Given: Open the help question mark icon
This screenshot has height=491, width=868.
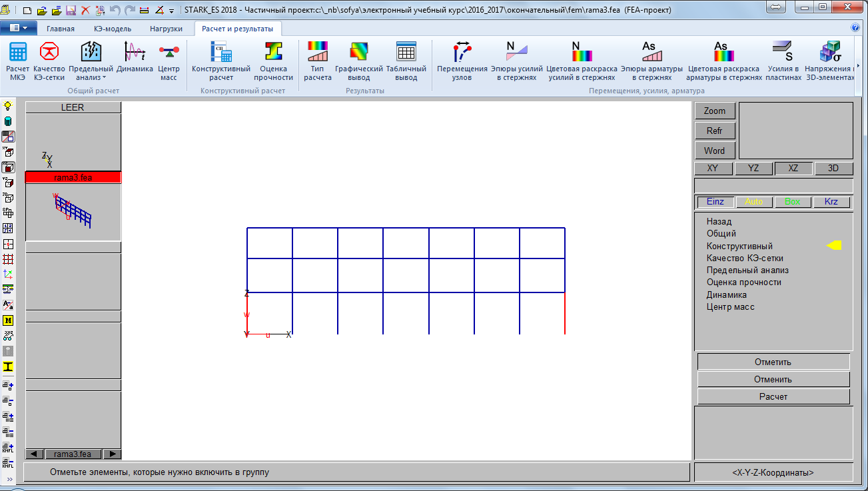Looking at the screenshot, I should [855, 28].
